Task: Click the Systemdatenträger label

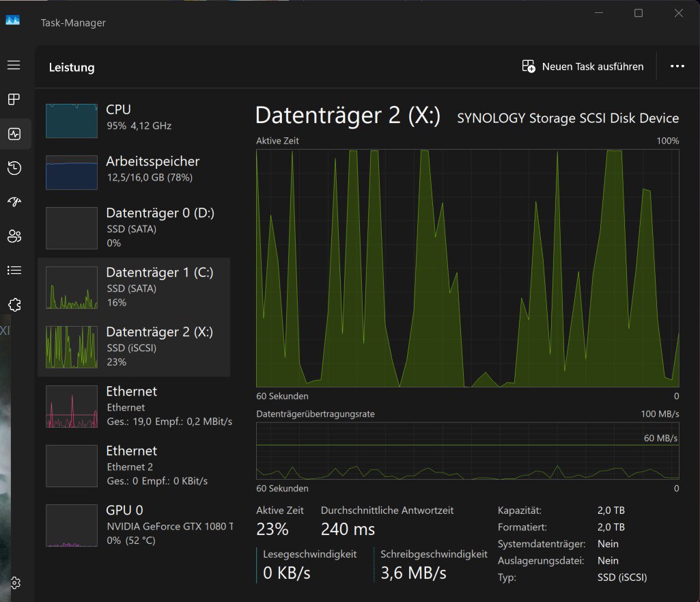Action: (542, 544)
